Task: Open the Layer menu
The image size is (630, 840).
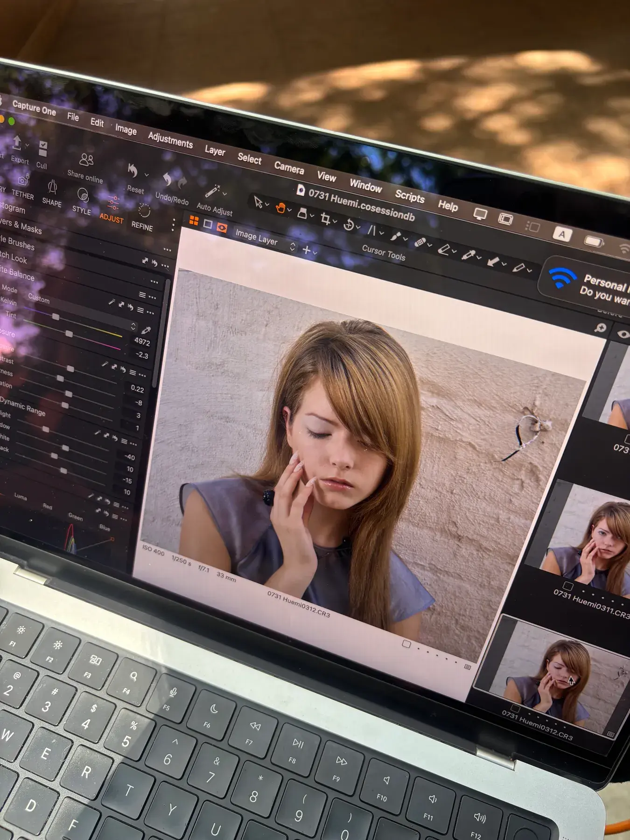Action: 215,150
